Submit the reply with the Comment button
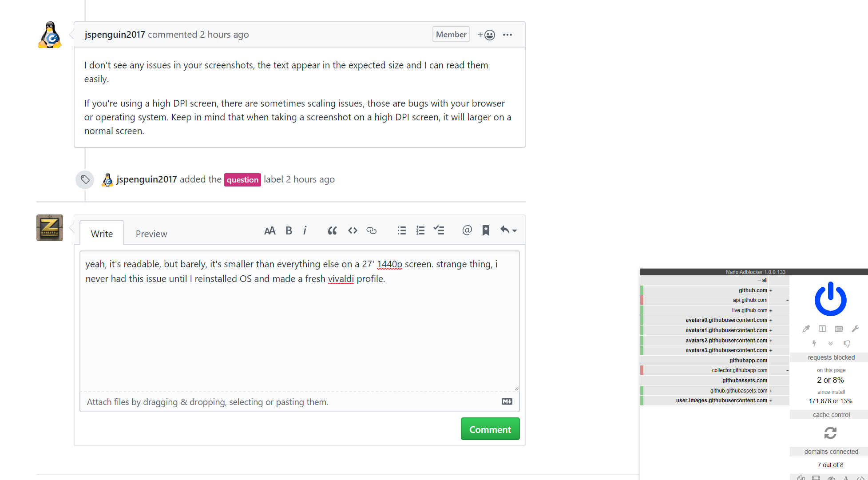Screen dimensions: 868x480 [490, 429]
